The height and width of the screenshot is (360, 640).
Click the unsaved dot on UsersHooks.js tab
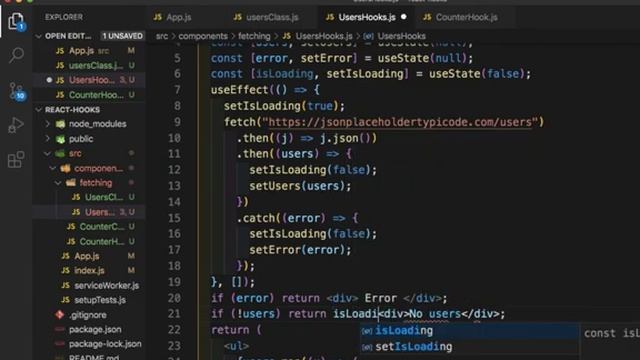click(x=404, y=17)
